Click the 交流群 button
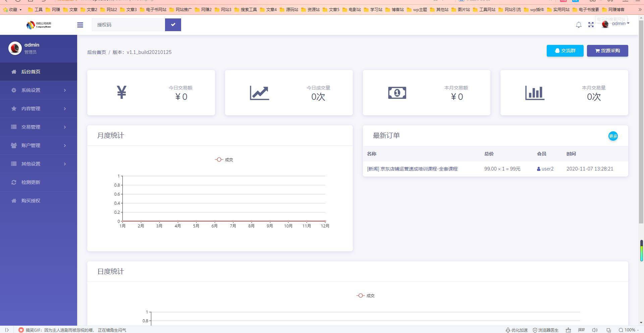This screenshot has height=333, width=644. tap(565, 51)
